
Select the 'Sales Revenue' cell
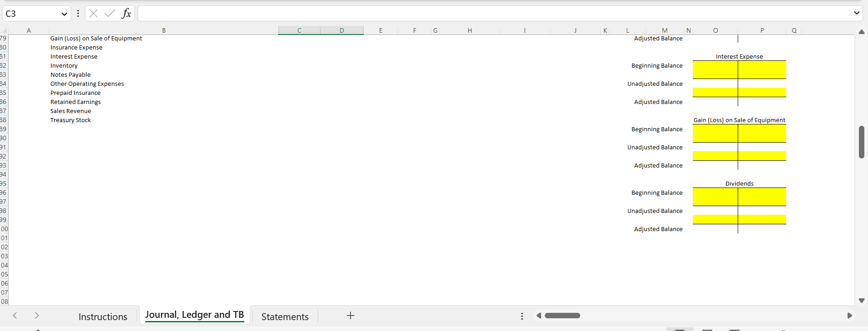pos(71,111)
